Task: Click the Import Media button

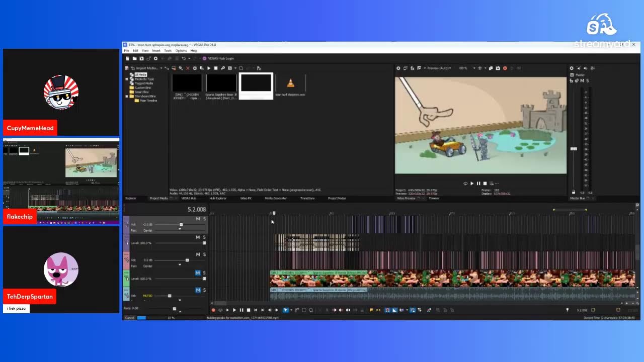Action: [144, 68]
